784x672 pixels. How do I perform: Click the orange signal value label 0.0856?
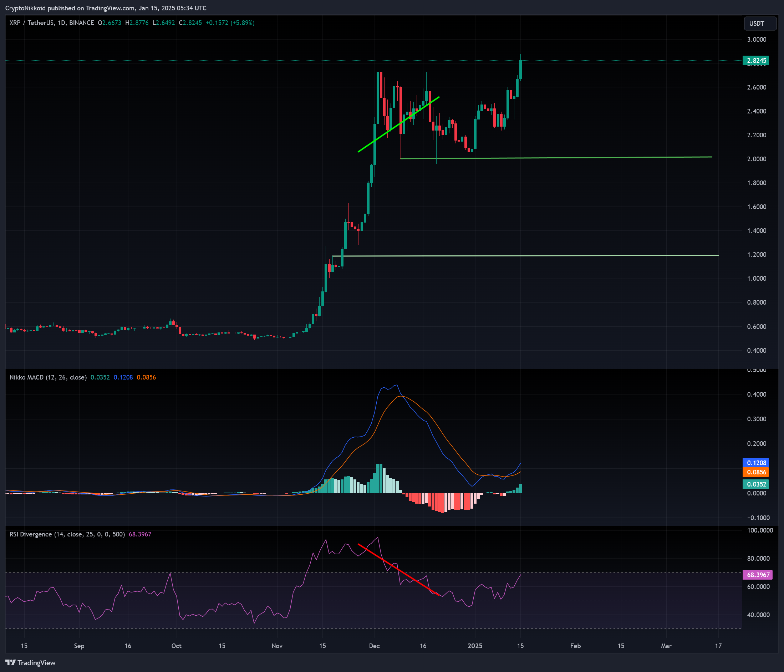click(x=755, y=472)
